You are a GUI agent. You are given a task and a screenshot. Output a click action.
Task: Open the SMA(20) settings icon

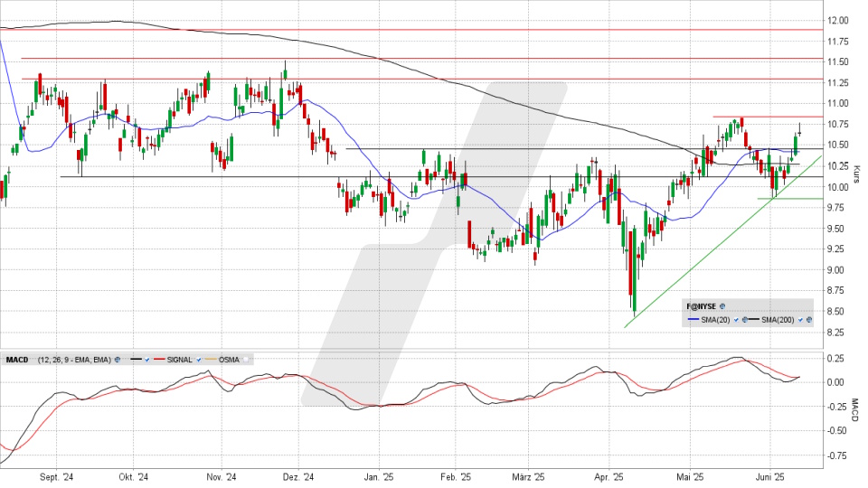(x=745, y=320)
